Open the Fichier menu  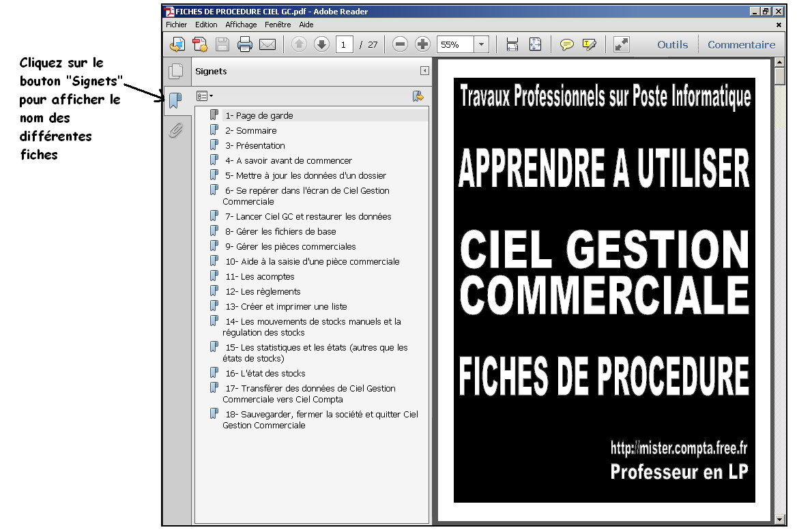point(177,25)
